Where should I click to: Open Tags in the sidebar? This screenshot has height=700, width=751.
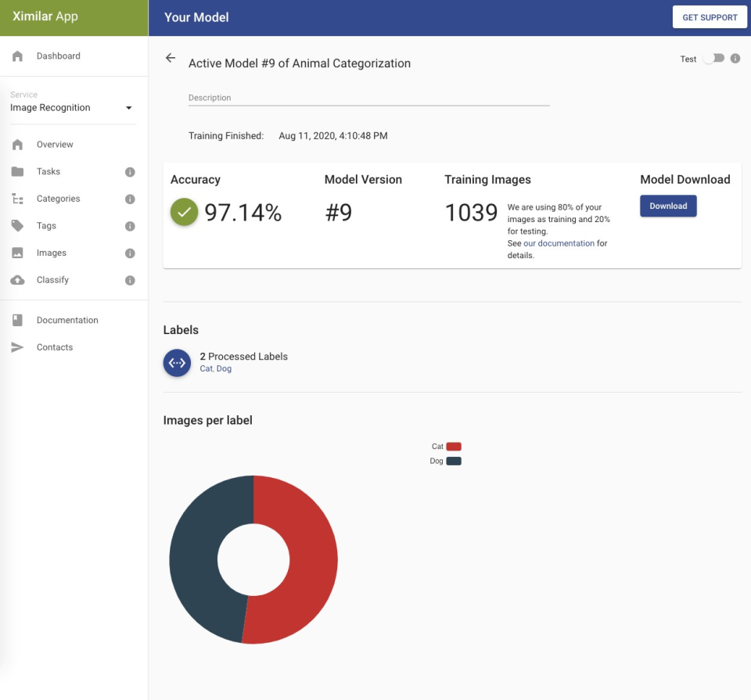74,225
